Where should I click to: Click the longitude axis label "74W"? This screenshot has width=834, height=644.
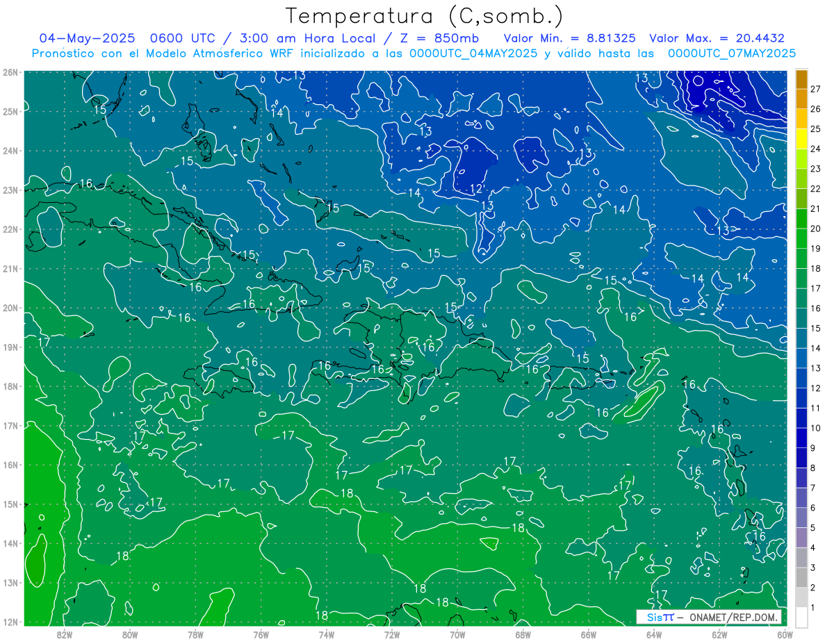pos(326,634)
